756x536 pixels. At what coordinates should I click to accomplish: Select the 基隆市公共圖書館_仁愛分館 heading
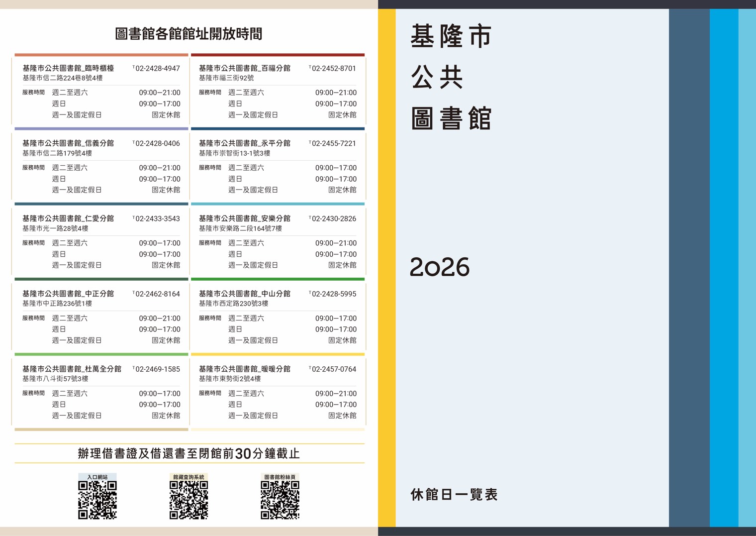68,218
